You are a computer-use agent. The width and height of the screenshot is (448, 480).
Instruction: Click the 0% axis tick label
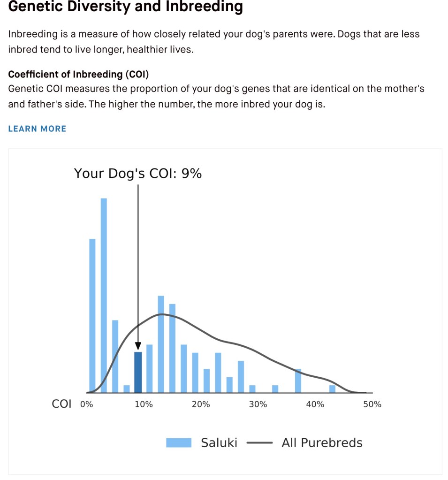(87, 404)
